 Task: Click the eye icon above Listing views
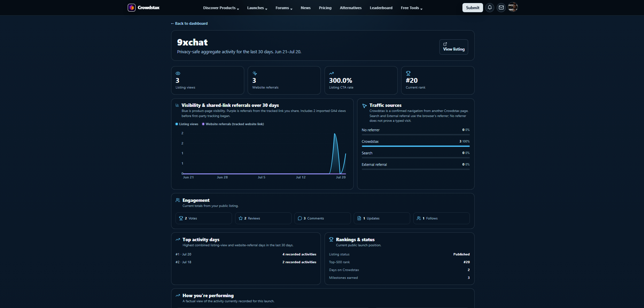click(x=178, y=73)
